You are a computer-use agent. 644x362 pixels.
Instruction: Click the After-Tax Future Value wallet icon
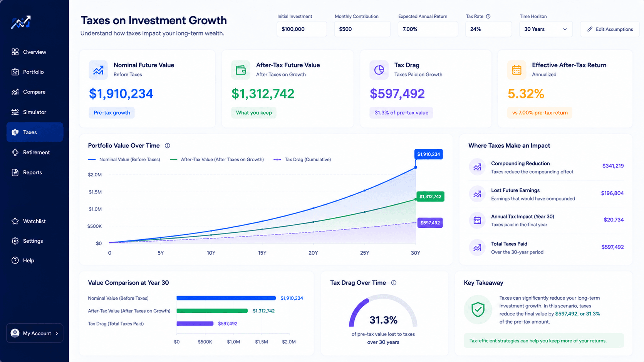pyautogui.click(x=241, y=70)
